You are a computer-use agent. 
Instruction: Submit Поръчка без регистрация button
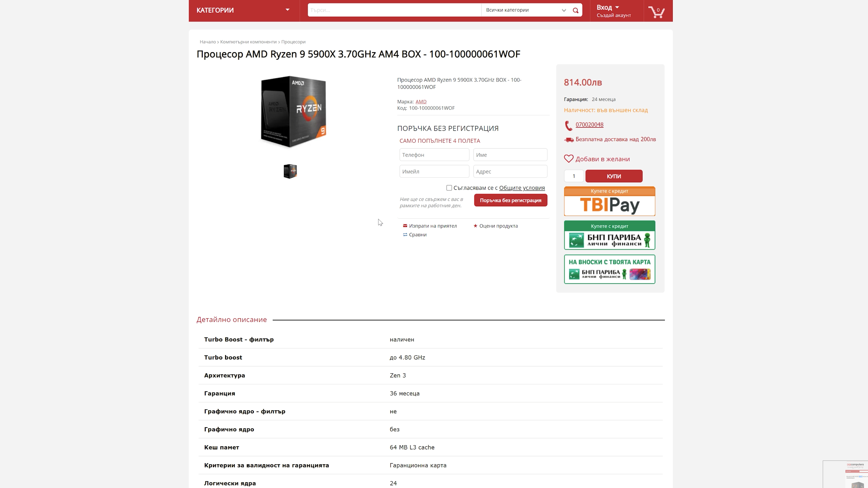tap(511, 200)
